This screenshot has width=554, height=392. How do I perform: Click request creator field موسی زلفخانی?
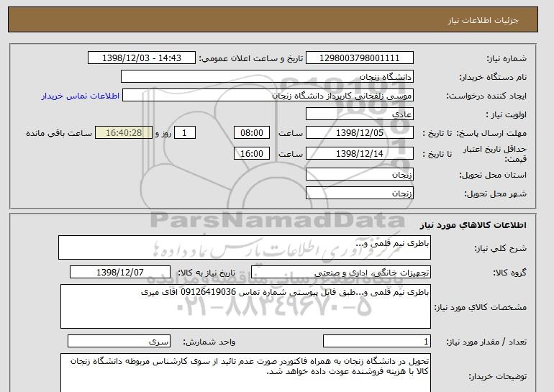[268, 96]
